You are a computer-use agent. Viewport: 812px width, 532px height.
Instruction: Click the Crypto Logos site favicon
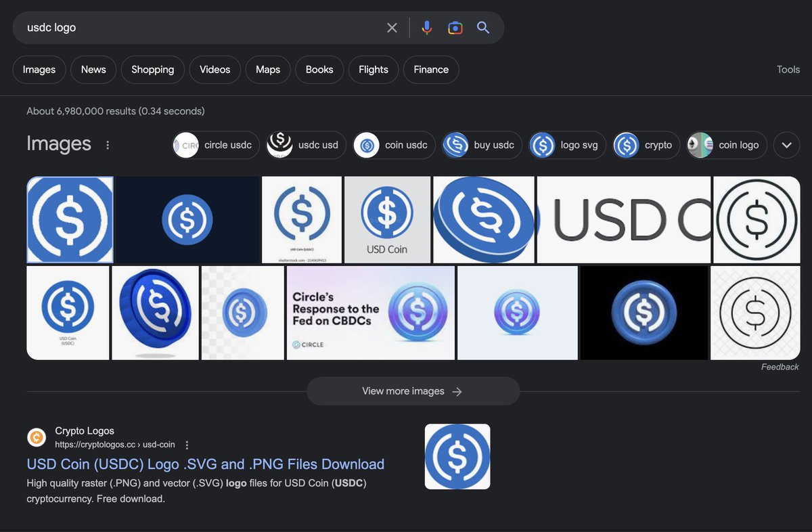point(37,437)
